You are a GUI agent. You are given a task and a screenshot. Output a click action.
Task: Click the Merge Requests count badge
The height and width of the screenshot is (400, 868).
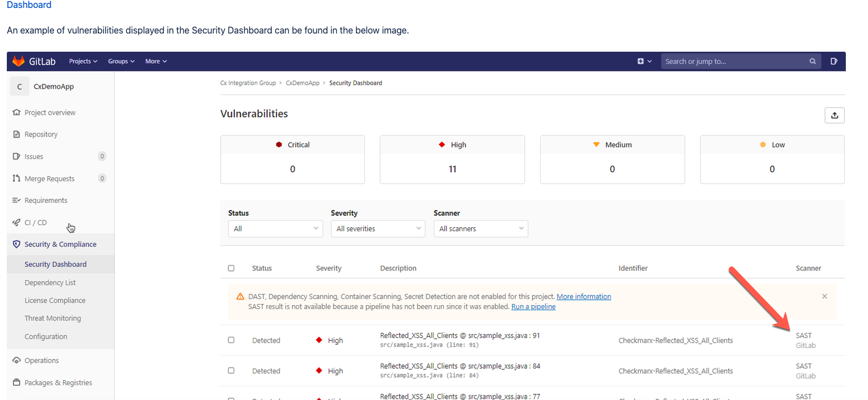102,178
